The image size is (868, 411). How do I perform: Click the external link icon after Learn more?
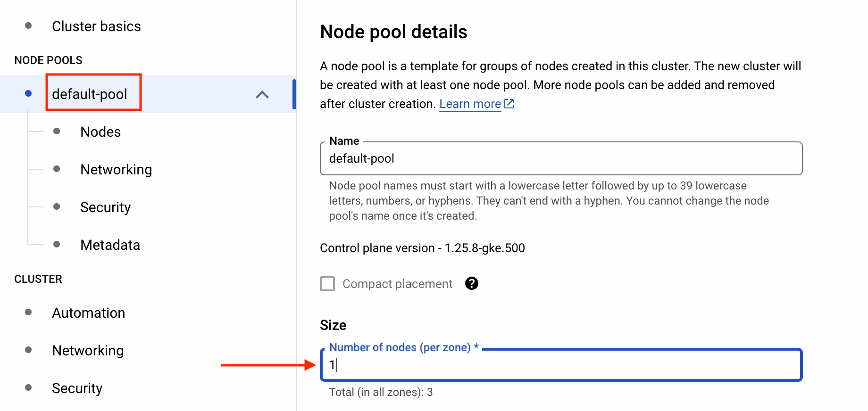point(509,104)
